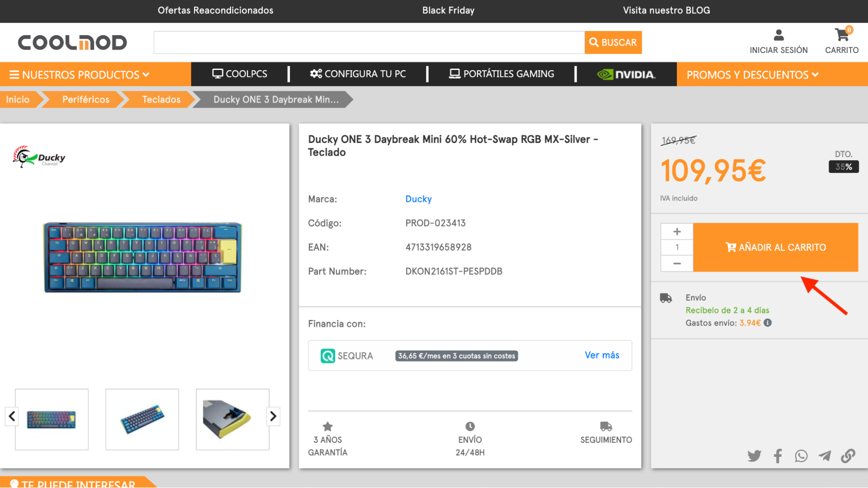Click Ver más financing link
This screenshot has width=868, height=488.
(x=602, y=355)
